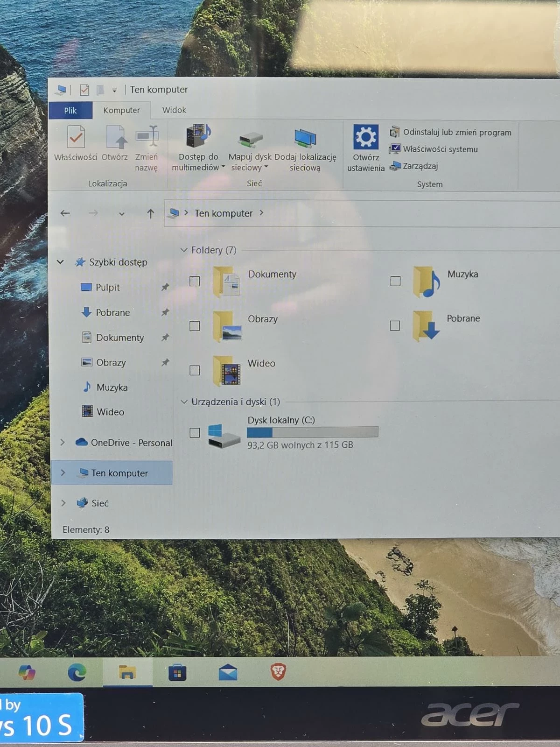This screenshot has height=747, width=560.
Task: Collapse the Szybki dostęp section
Action: [x=60, y=262]
